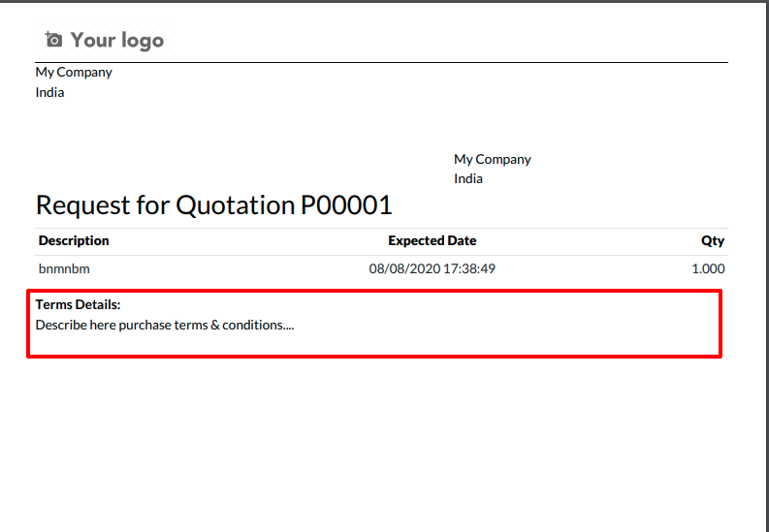Image resolution: width=769 pixels, height=532 pixels.
Task: Click the word Quotation in the heading
Action: point(236,204)
